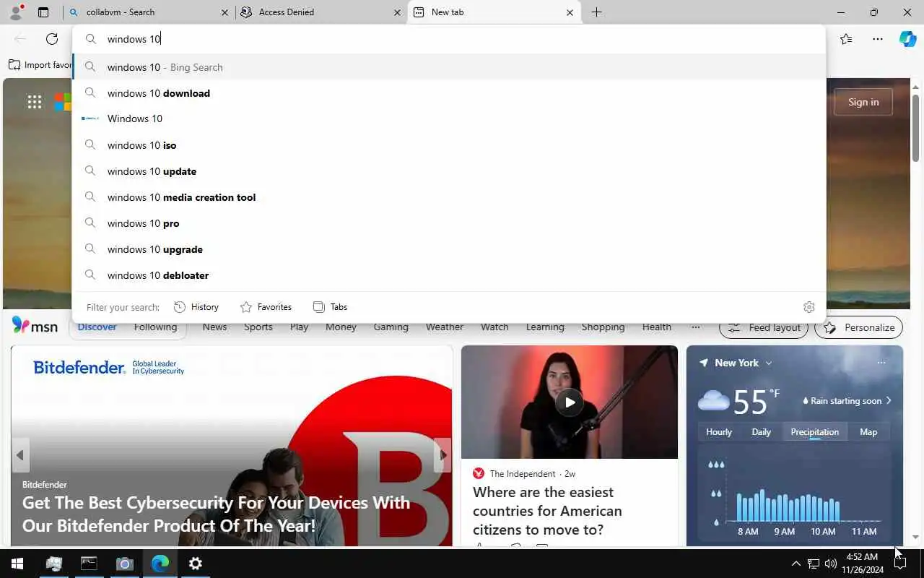Filter search by History
924x578 pixels.
coord(196,307)
